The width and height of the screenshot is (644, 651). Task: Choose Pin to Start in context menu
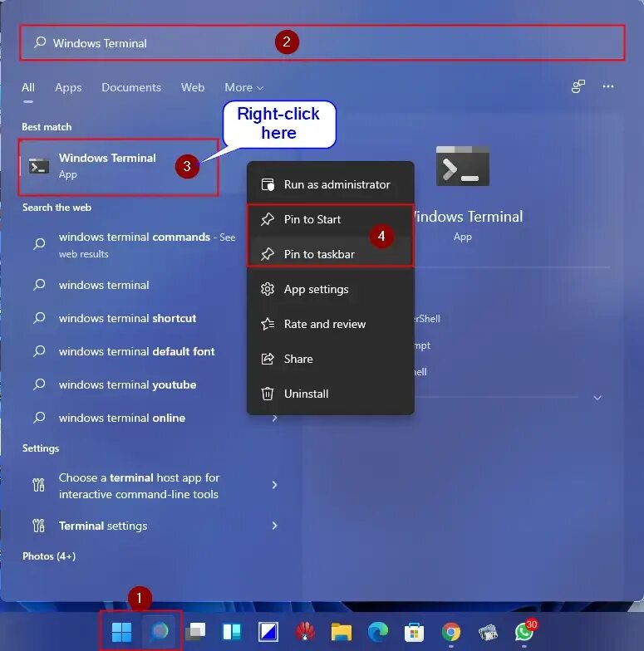[331, 219]
